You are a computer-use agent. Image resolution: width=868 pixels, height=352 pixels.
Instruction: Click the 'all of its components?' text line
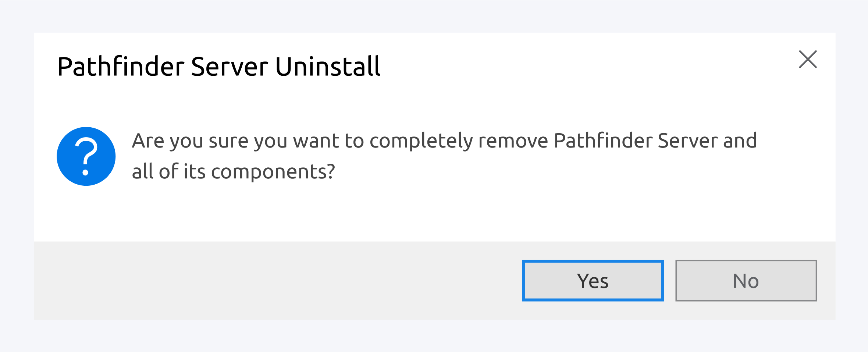pyautogui.click(x=233, y=172)
